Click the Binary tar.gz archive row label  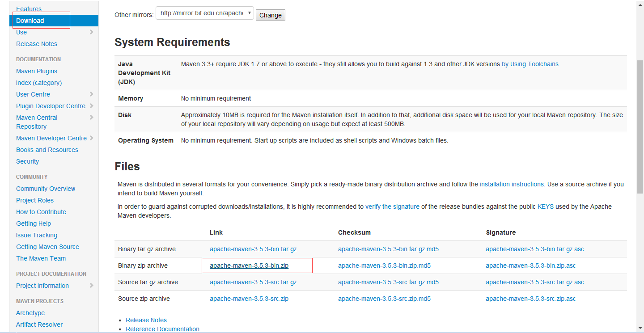pos(147,249)
